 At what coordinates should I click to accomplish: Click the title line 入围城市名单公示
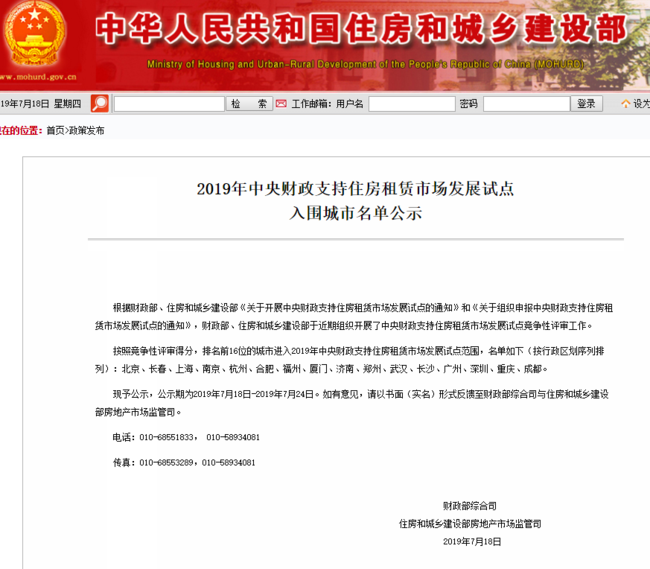(x=355, y=213)
